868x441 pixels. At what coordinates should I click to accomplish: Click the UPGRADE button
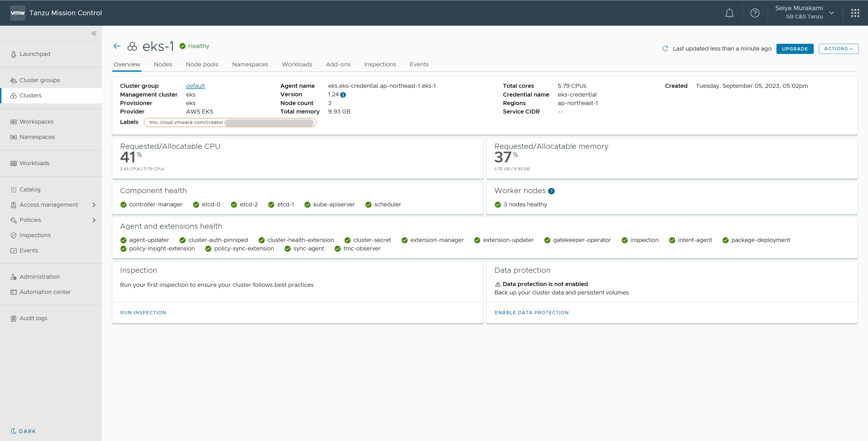pos(795,49)
